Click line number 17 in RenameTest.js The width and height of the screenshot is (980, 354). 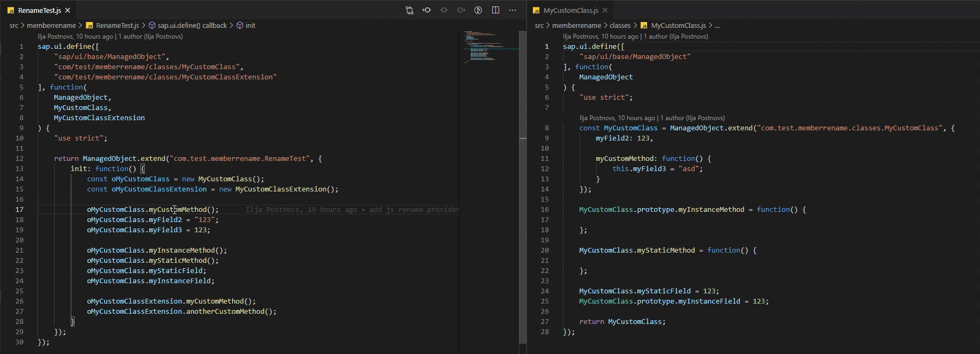[x=19, y=210]
